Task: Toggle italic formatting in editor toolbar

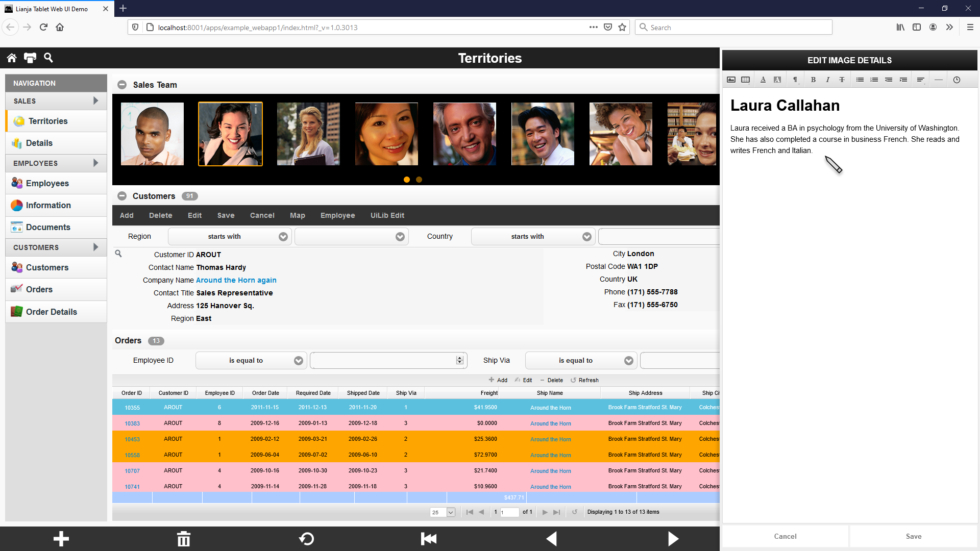Action: (x=827, y=80)
